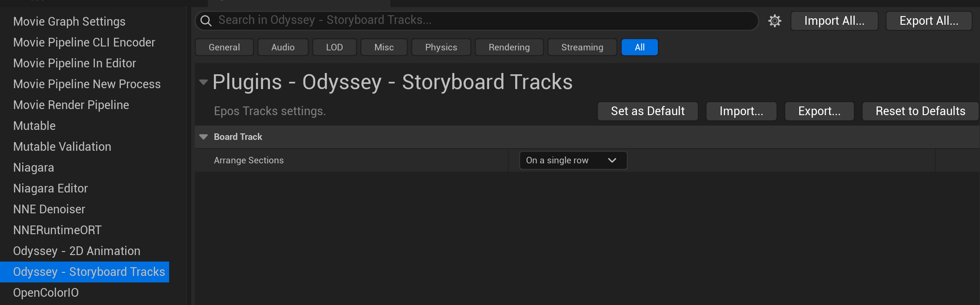Collapse the Plugins - Odyssey - Storyboard Tracks section

click(x=203, y=82)
